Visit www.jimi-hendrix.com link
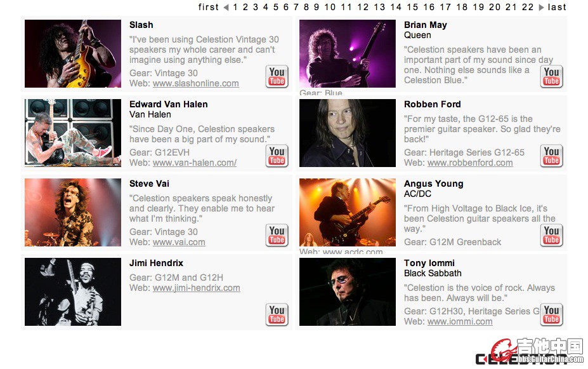This screenshot has width=588, height=369. [197, 288]
